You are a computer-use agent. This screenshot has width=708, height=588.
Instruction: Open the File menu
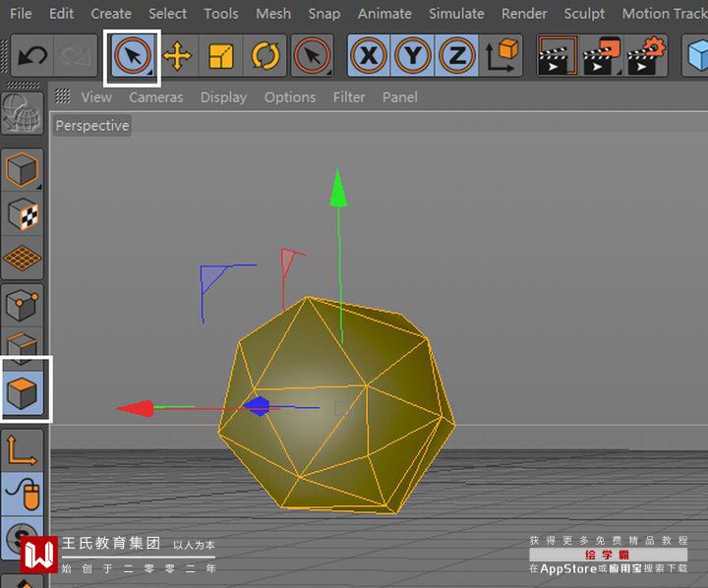click(21, 14)
